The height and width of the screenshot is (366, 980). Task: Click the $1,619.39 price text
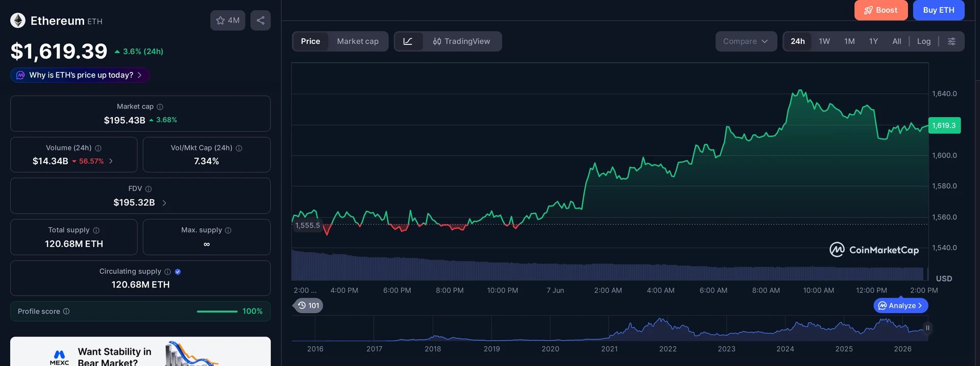tap(59, 51)
